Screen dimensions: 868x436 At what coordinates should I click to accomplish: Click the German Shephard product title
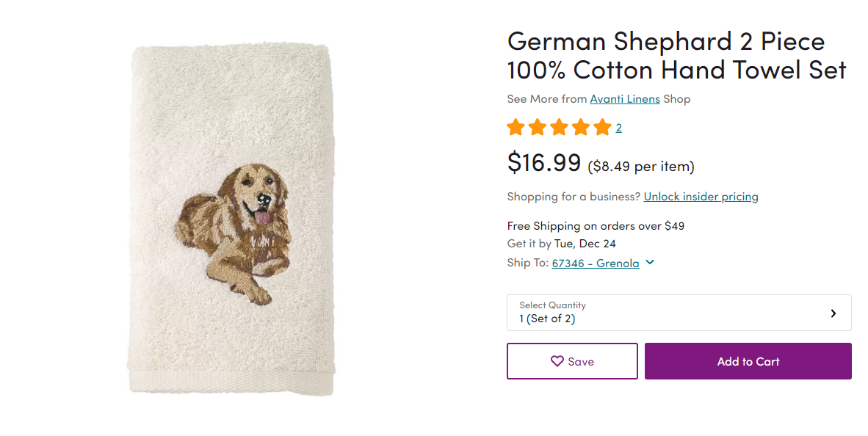(x=676, y=55)
